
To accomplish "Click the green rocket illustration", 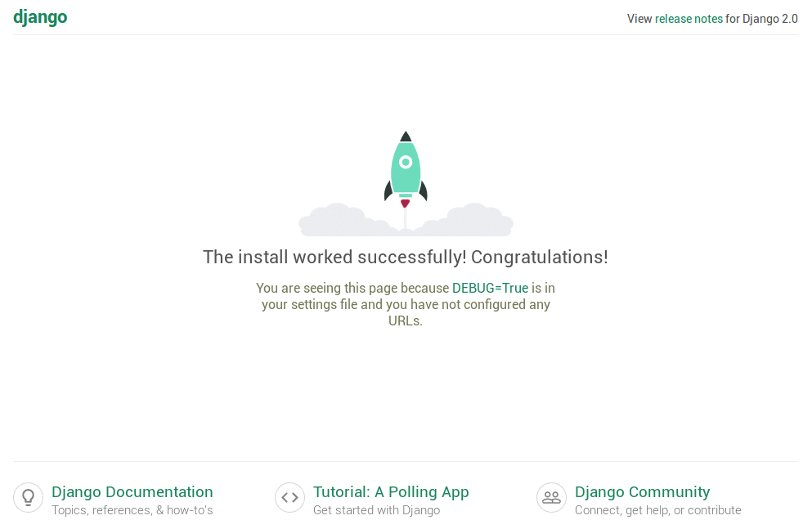I will [406, 172].
